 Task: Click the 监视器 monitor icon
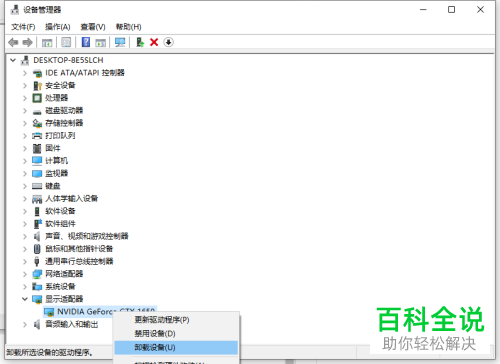pos(37,174)
